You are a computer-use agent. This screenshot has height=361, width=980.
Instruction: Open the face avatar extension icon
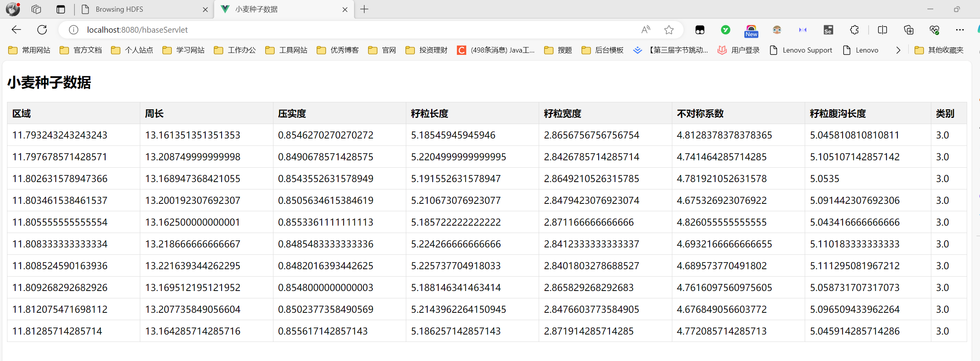click(777, 30)
